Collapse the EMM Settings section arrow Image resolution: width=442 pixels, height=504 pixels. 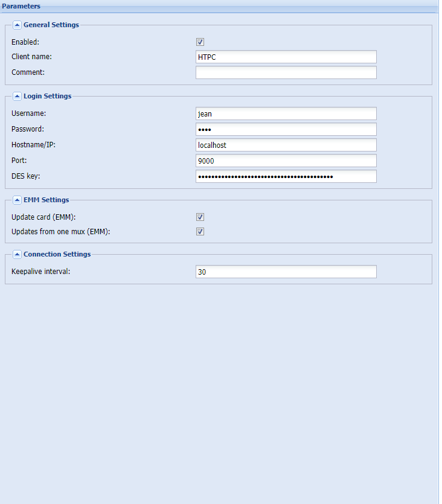17,200
